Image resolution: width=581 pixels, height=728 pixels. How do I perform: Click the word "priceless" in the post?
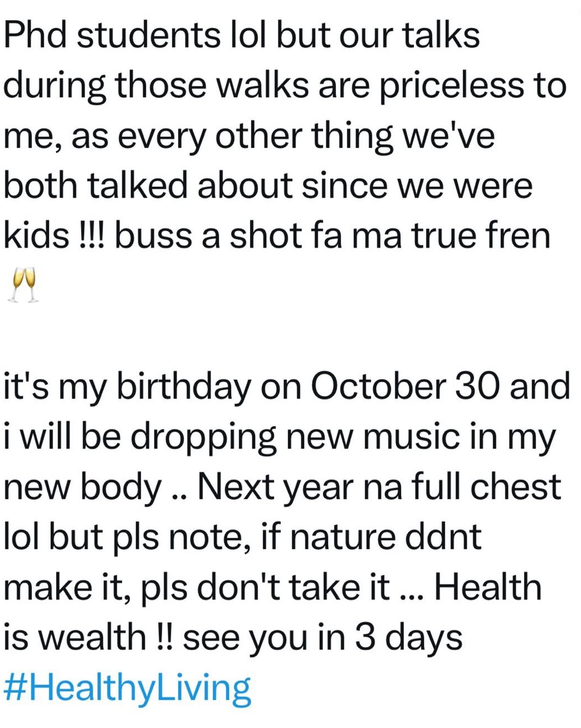pyautogui.click(x=441, y=86)
